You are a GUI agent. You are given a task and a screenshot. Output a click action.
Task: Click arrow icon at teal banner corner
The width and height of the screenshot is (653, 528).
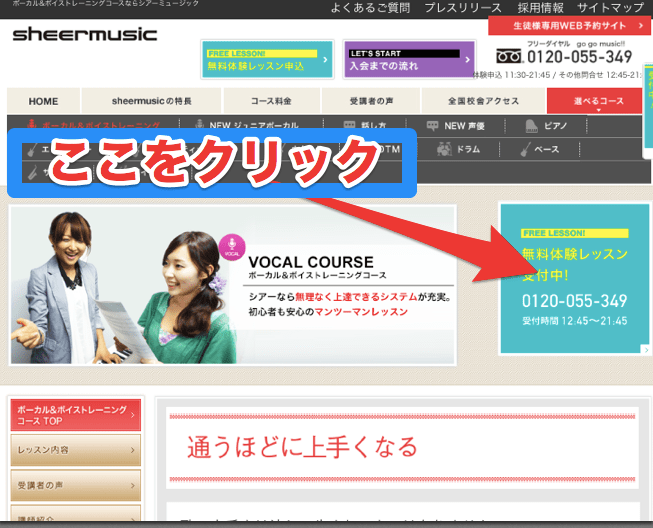(646, 349)
